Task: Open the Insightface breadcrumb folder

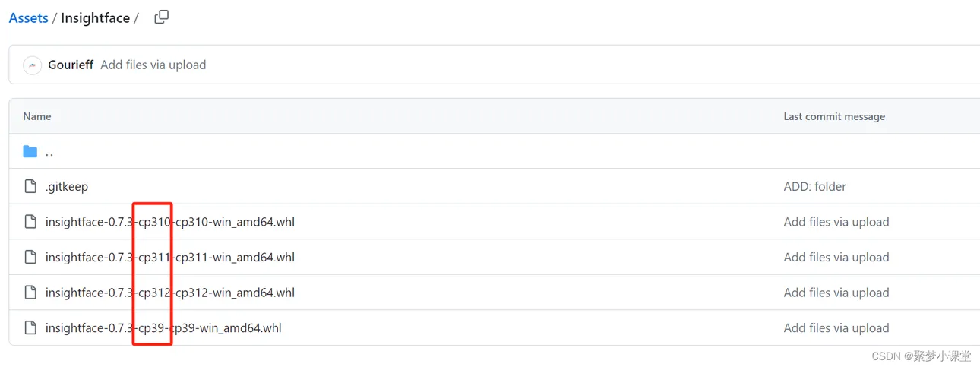Action: pos(96,18)
